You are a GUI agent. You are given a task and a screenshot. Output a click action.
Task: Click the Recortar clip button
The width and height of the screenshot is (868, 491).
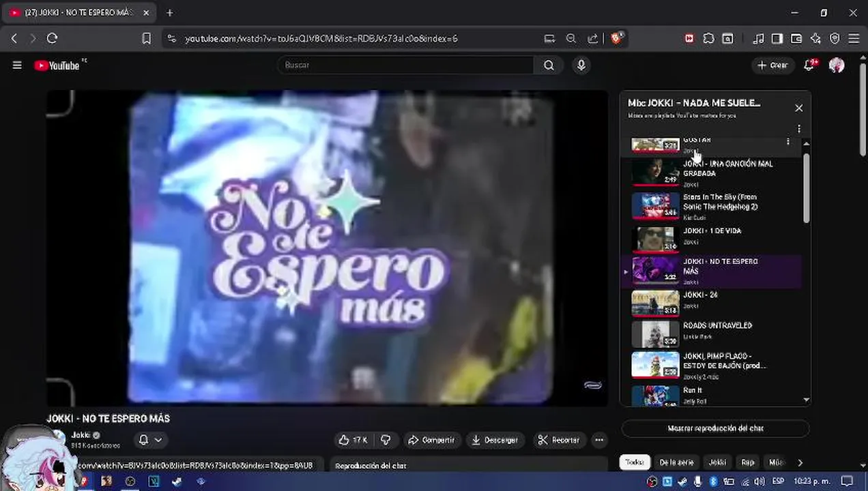click(559, 441)
